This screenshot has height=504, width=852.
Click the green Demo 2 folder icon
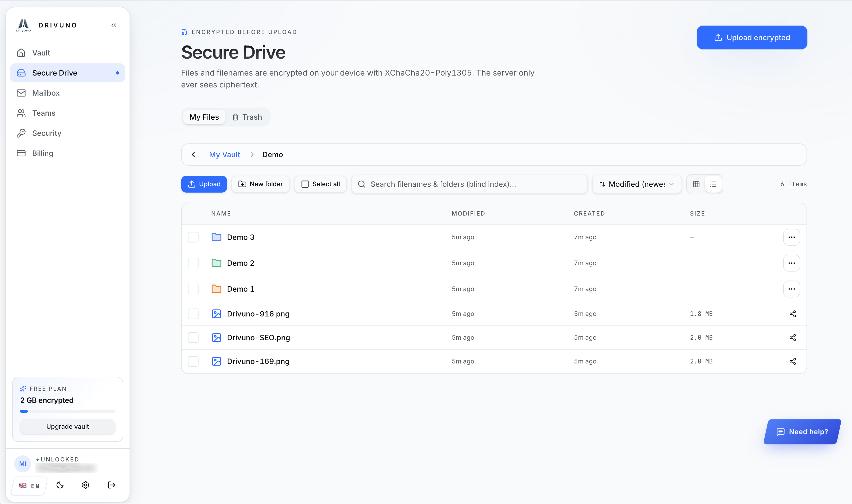[x=217, y=263]
